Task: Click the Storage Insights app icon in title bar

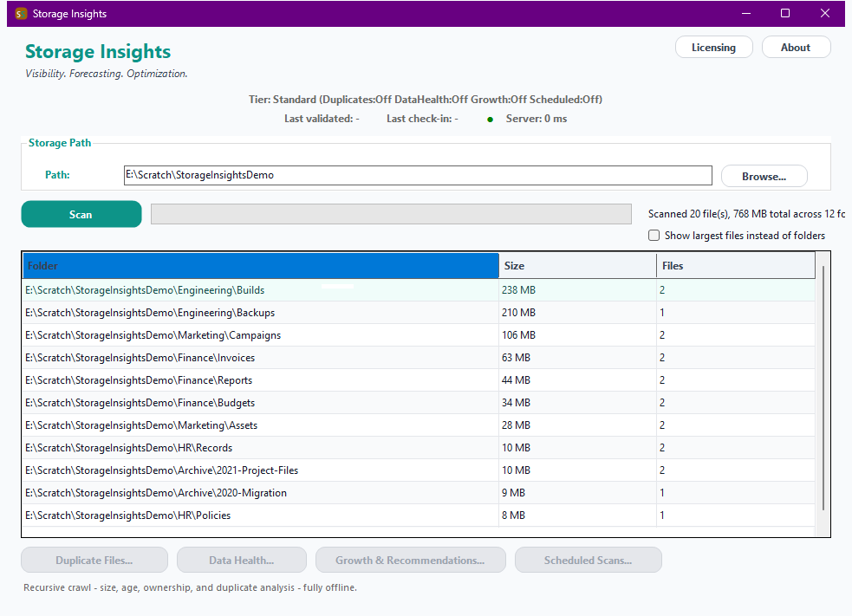Action: coord(21,14)
